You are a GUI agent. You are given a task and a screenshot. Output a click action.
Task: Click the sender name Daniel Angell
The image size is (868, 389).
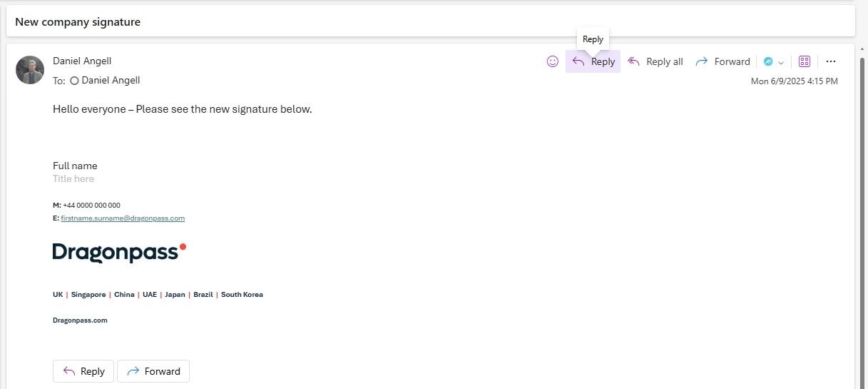click(x=82, y=61)
